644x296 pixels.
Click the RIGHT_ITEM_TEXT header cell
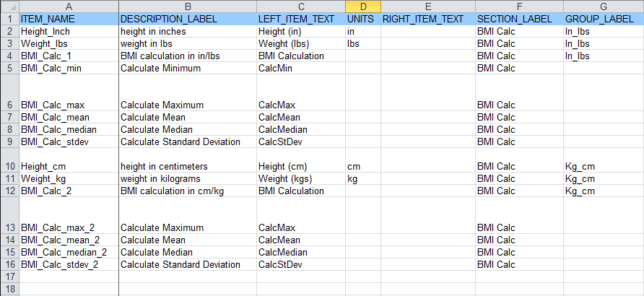(427, 18)
